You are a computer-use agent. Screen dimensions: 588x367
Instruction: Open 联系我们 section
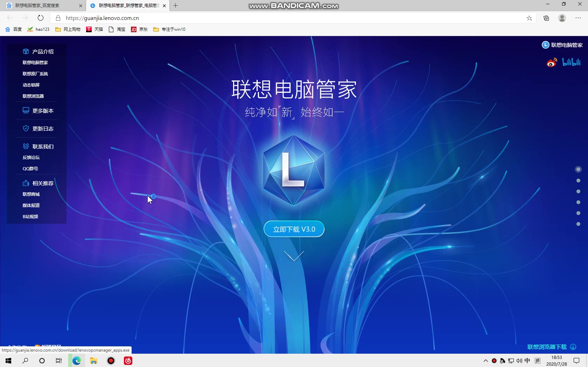38,146
